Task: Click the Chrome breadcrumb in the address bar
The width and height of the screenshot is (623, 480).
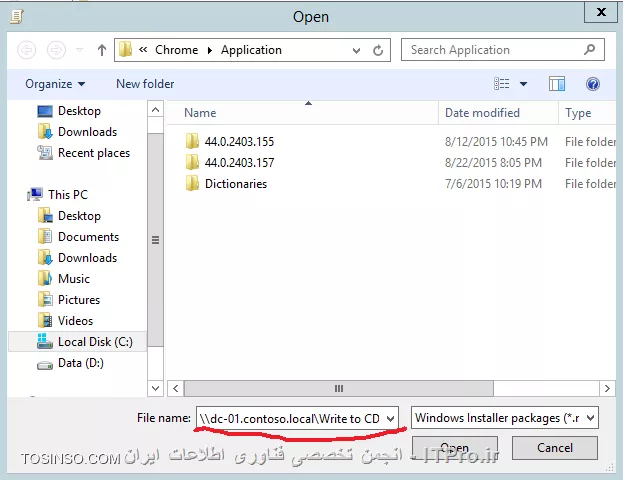Action: point(176,50)
